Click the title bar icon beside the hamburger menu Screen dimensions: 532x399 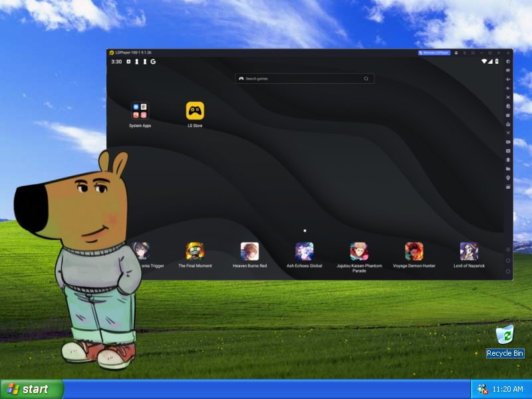click(x=473, y=53)
